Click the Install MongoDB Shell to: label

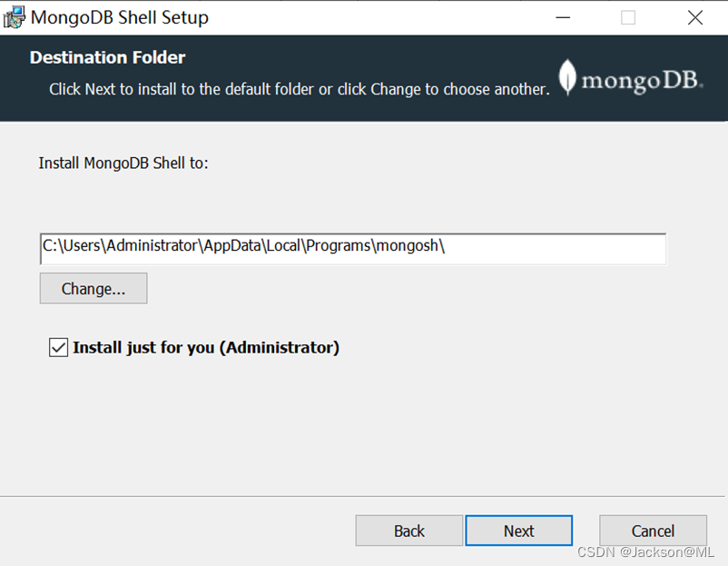pos(123,164)
